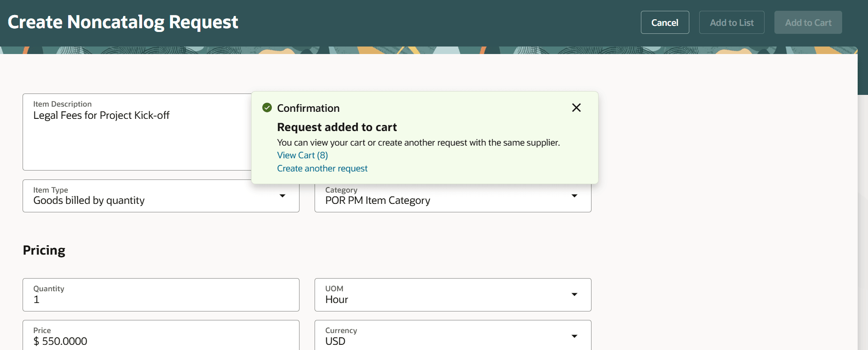Expand the UOM dropdown arrow

(x=574, y=295)
